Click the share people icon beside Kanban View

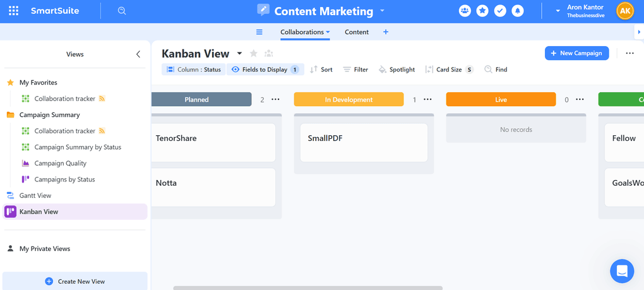[x=268, y=54]
